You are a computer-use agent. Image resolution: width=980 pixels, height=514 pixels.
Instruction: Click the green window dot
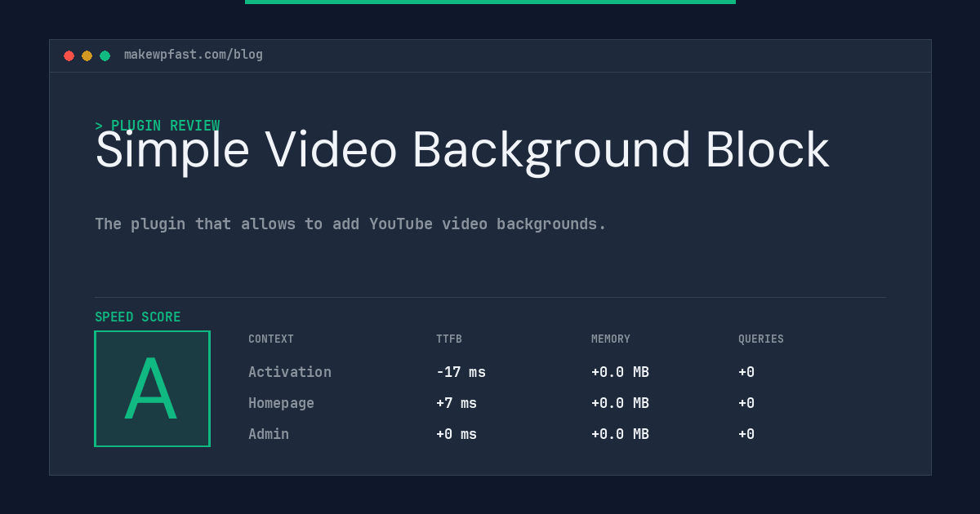point(105,55)
